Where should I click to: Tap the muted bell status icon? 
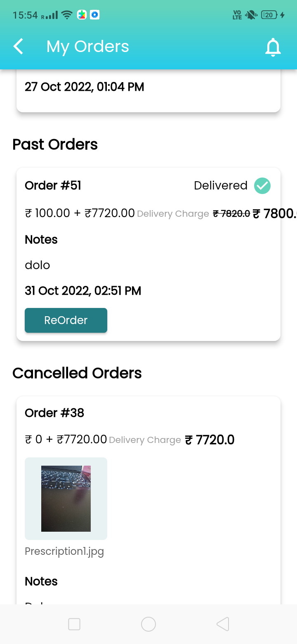(x=250, y=15)
